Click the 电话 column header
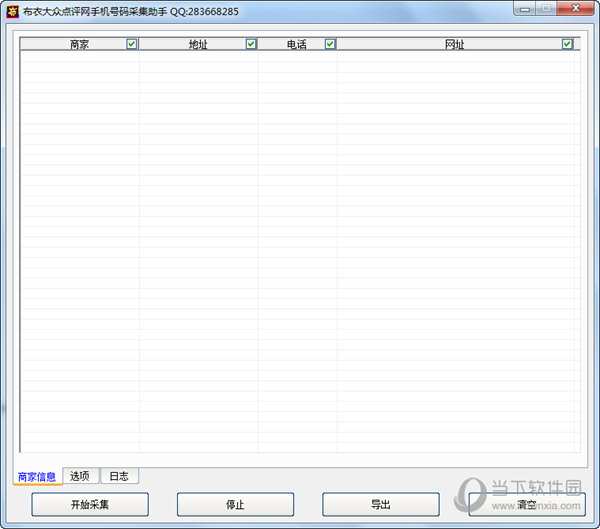Viewport: 600px width, 529px height. (x=297, y=44)
